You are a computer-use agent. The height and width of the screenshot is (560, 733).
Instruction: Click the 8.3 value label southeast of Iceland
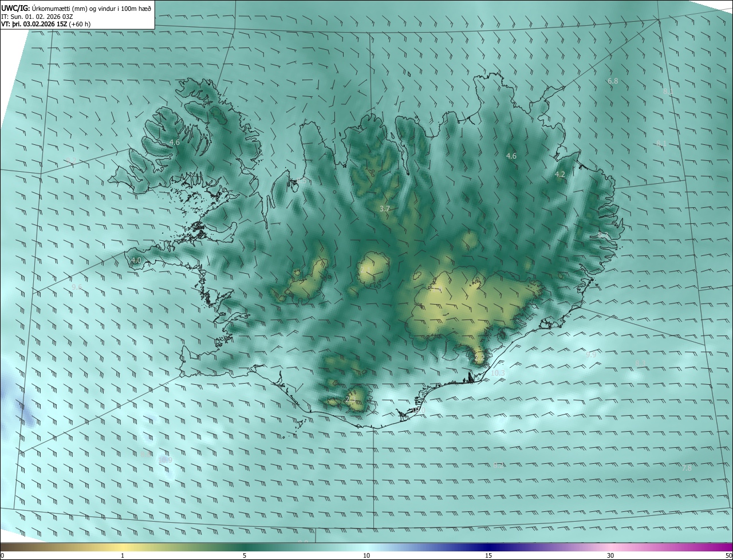(x=640, y=364)
